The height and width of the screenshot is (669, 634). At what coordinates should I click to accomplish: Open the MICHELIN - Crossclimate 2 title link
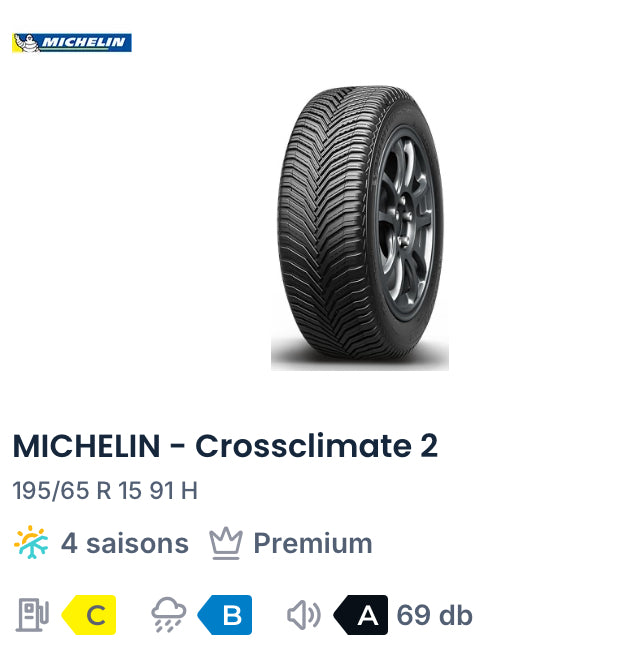(x=225, y=446)
